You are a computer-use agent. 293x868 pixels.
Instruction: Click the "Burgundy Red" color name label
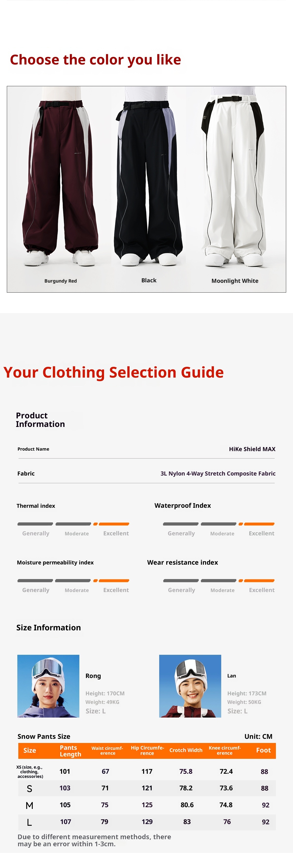(61, 281)
